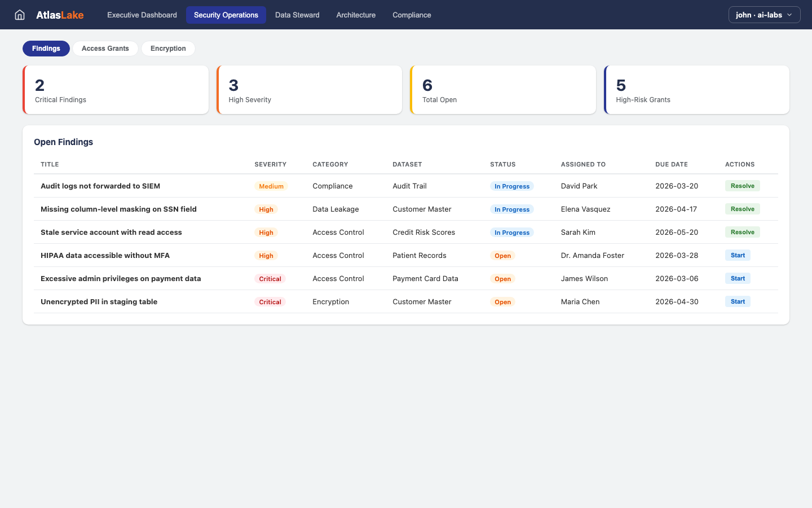812x508 pixels.
Task: Navigate to the Data Steward view
Action: (x=297, y=15)
